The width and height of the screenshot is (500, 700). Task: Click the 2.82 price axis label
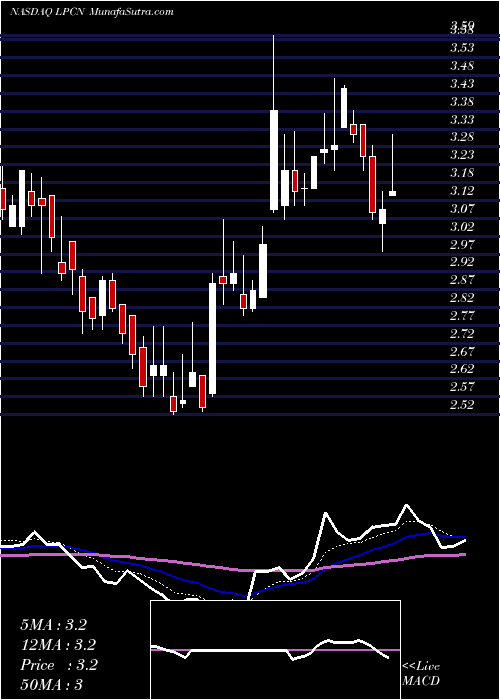pyautogui.click(x=462, y=297)
